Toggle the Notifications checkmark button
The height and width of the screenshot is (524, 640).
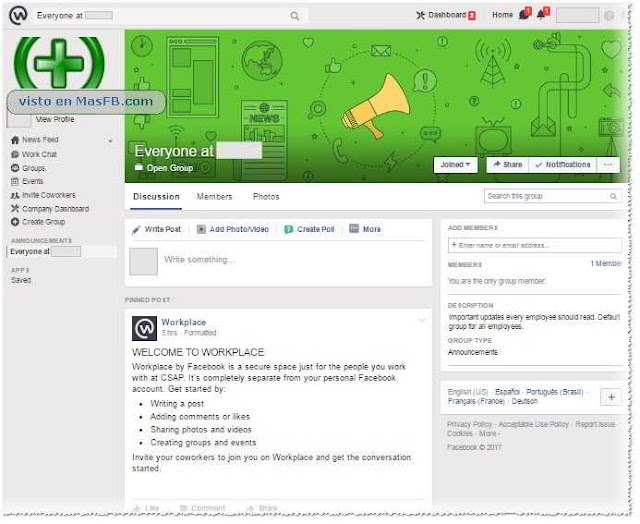point(562,165)
